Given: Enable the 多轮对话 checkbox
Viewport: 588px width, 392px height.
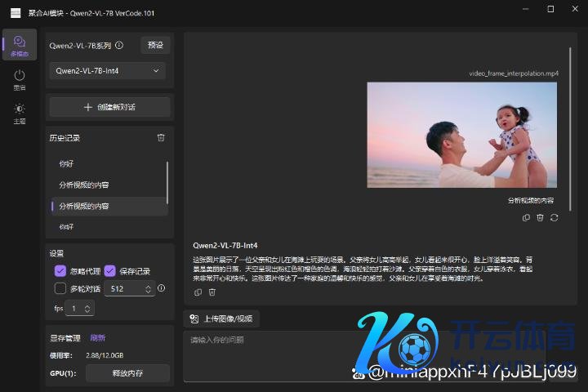Looking at the screenshot, I should click(x=60, y=288).
